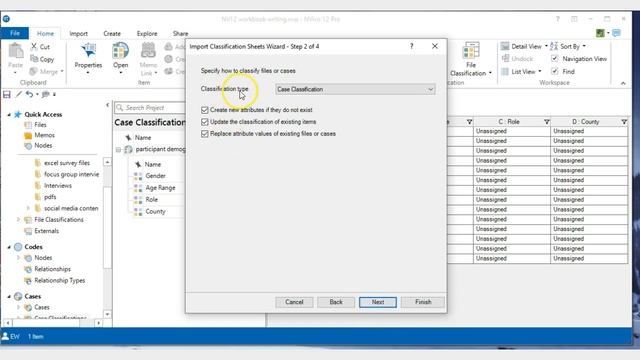Collapse the Cases section arrow

(x=9, y=296)
